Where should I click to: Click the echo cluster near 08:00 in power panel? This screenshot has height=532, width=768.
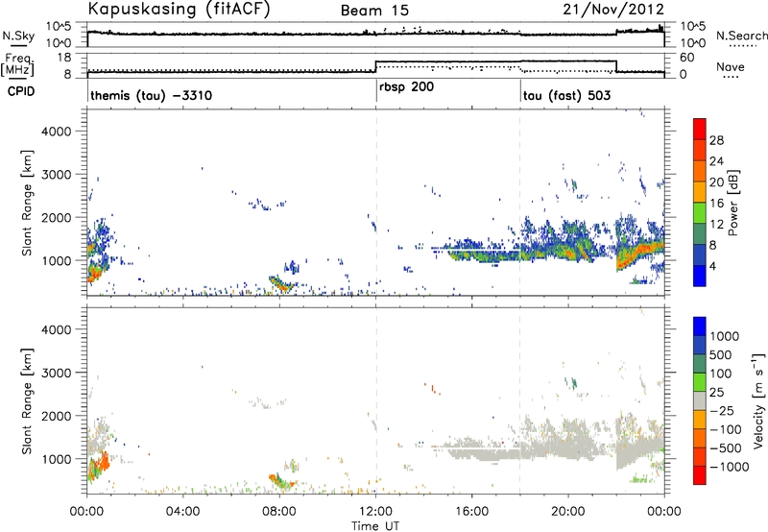point(282,283)
